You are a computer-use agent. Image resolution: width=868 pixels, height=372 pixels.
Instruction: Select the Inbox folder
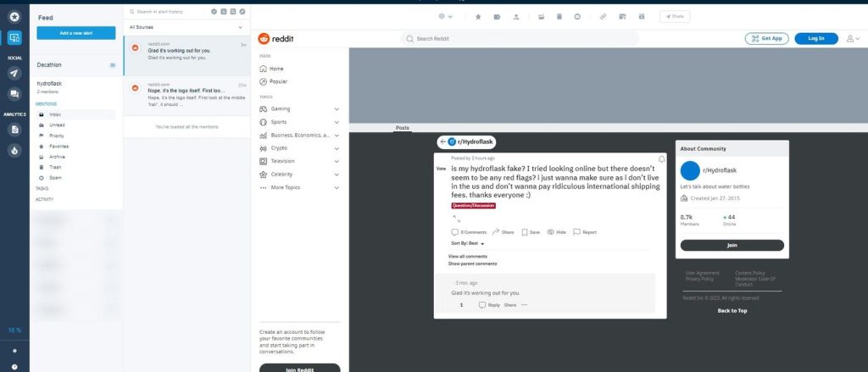tap(75, 114)
